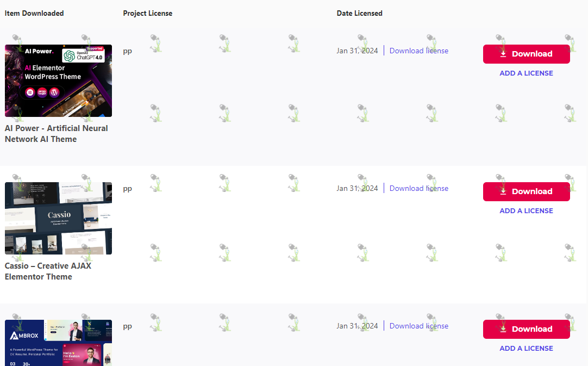The image size is (588, 366).
Task: Click Cassio – Creative AJAX Elementor Theme title
Action: point(48,271)
